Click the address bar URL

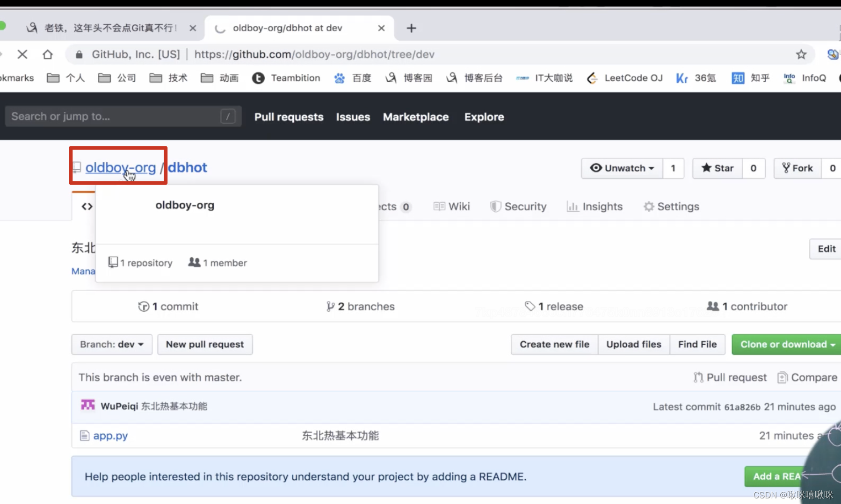[x=314, y=55]
